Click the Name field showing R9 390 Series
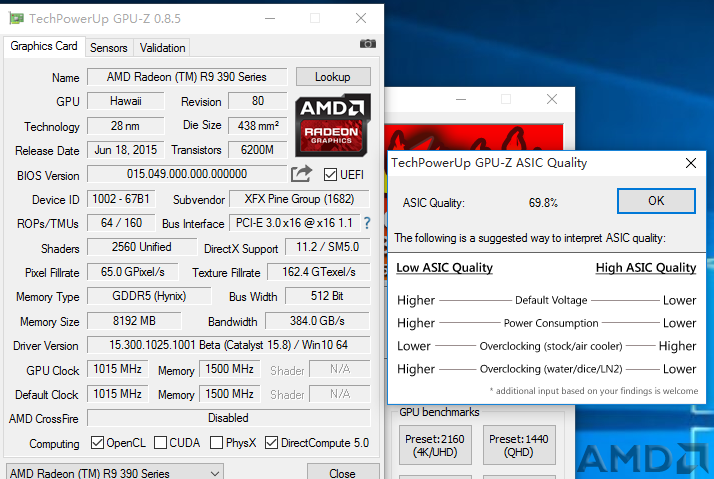Screen dimensions: 714x479 click(x=187, y=76)
